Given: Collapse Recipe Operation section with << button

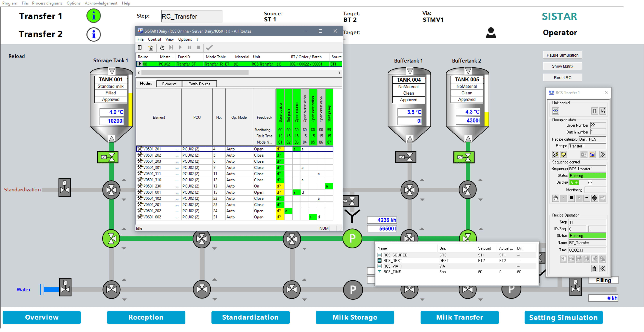Looking at the screenshot, I should click(603, 269).
